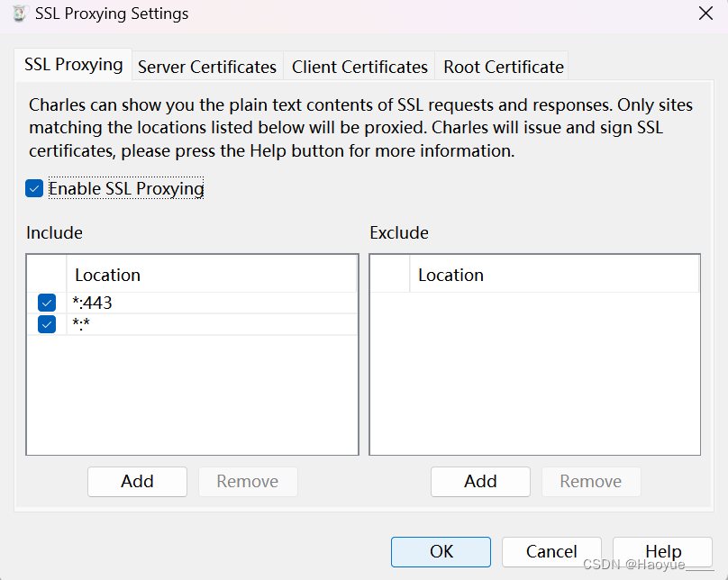Uncheck the *:* include location
The width and height of the screenshot is (728, 580).
47,324
